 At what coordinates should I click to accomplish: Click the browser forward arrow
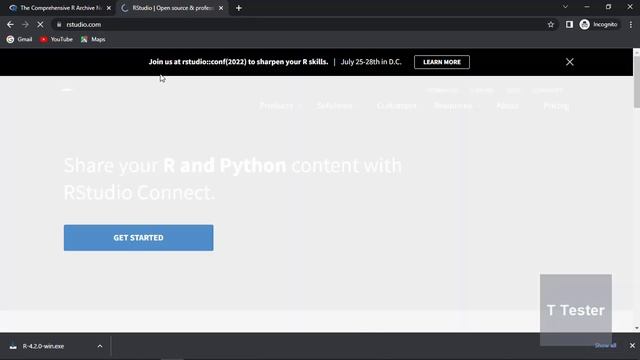click(25, 24)
